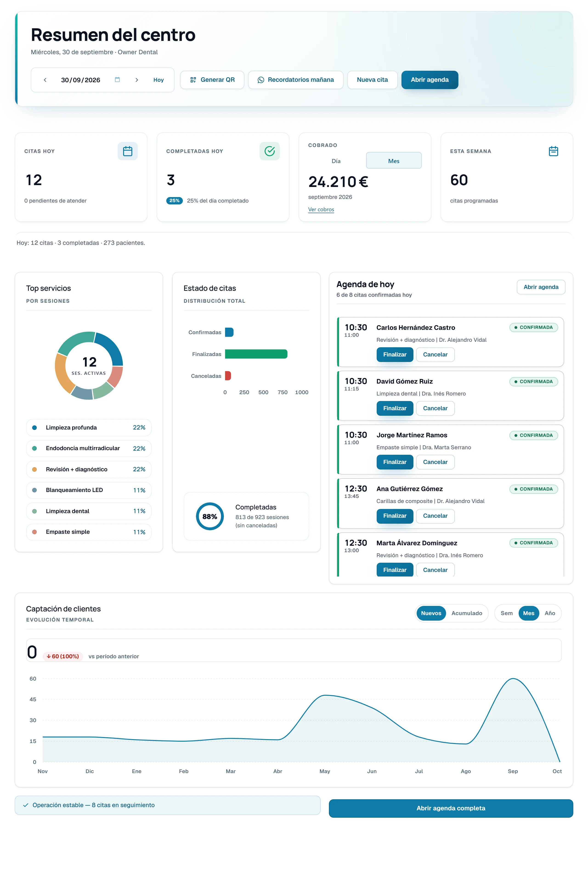
Task: Select the Empaste simple service row
Action: point(89,532)
